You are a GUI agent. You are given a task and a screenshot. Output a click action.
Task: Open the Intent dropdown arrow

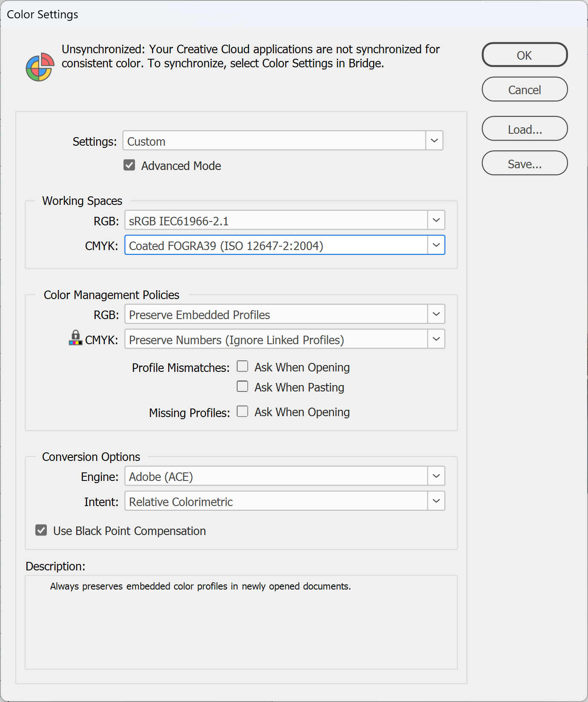[x=436, y=501]
